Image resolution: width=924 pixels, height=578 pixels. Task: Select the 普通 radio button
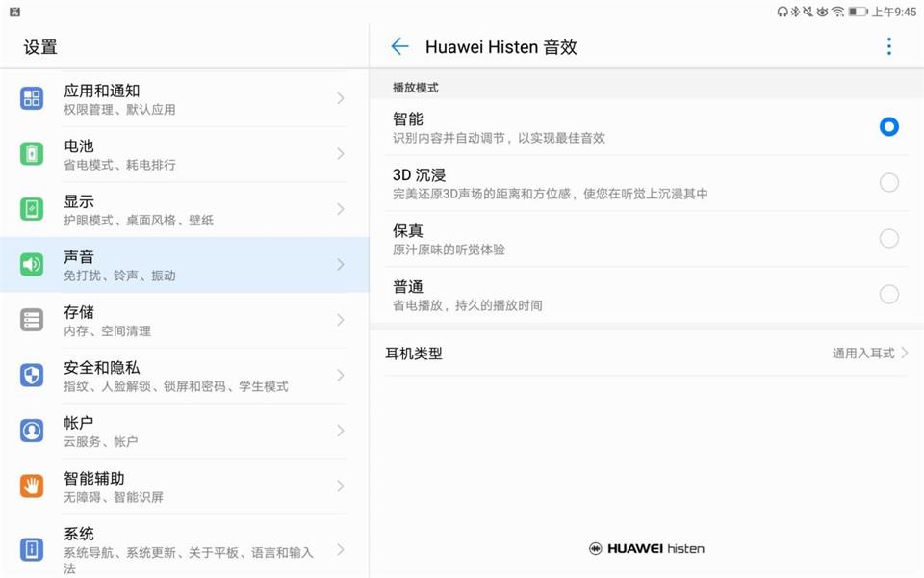(x=888, y=294)
